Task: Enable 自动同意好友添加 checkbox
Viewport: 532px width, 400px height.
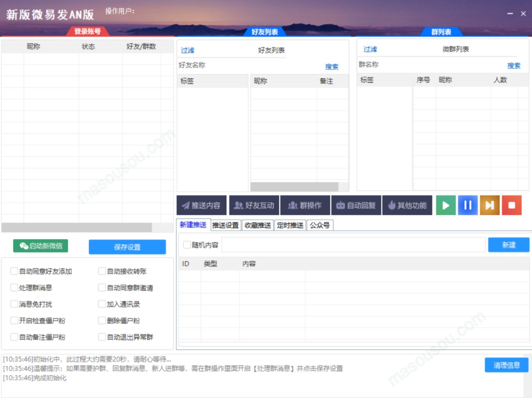Action: [14, 271]
